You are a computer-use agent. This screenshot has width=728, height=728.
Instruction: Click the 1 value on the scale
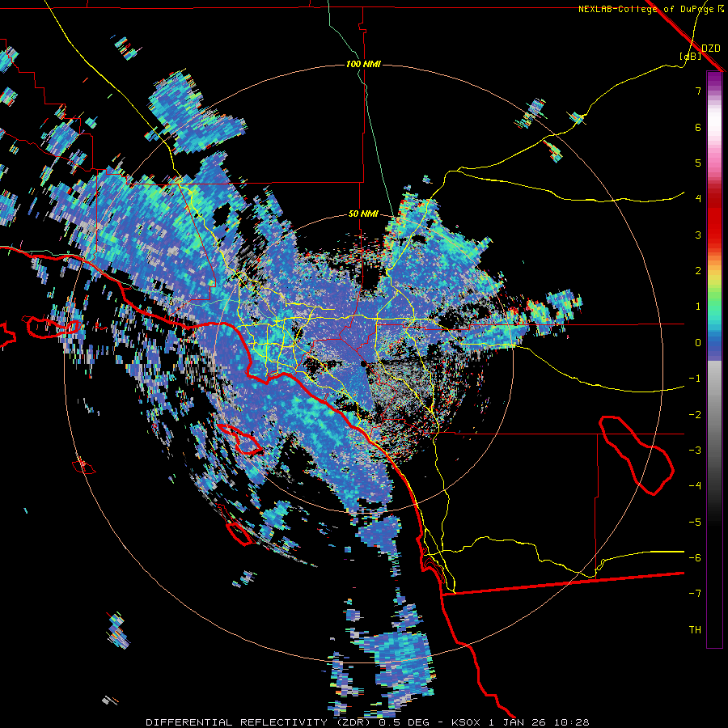coord(698,307)
